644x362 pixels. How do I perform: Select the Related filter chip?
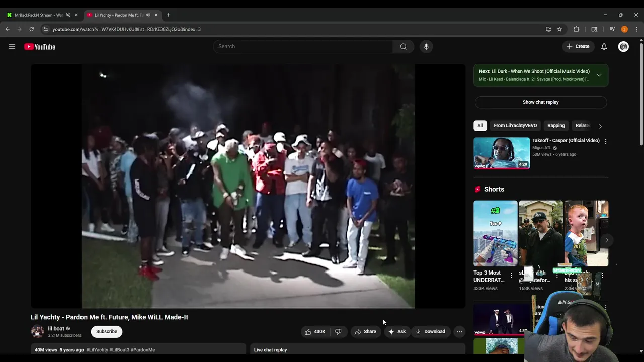coord(583,125)
